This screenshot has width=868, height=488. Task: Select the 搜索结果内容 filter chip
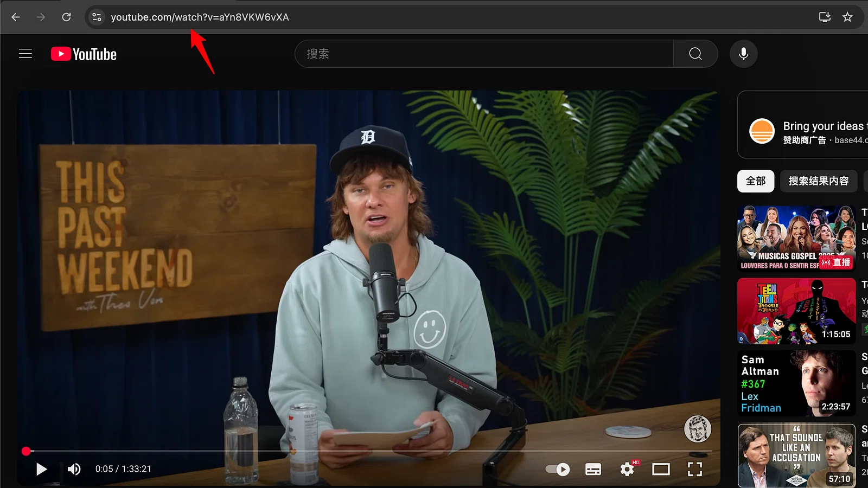[x=819, y=181]
